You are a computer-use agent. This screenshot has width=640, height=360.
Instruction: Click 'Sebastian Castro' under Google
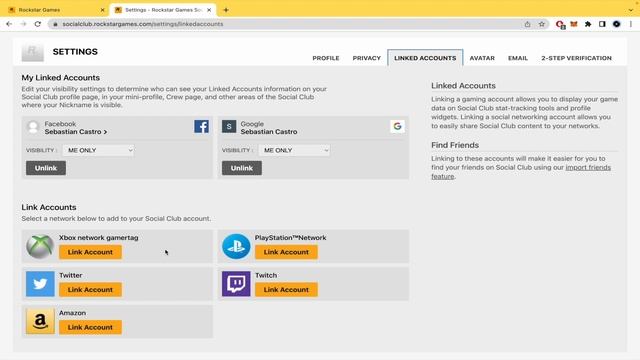[x=269, y=131]
